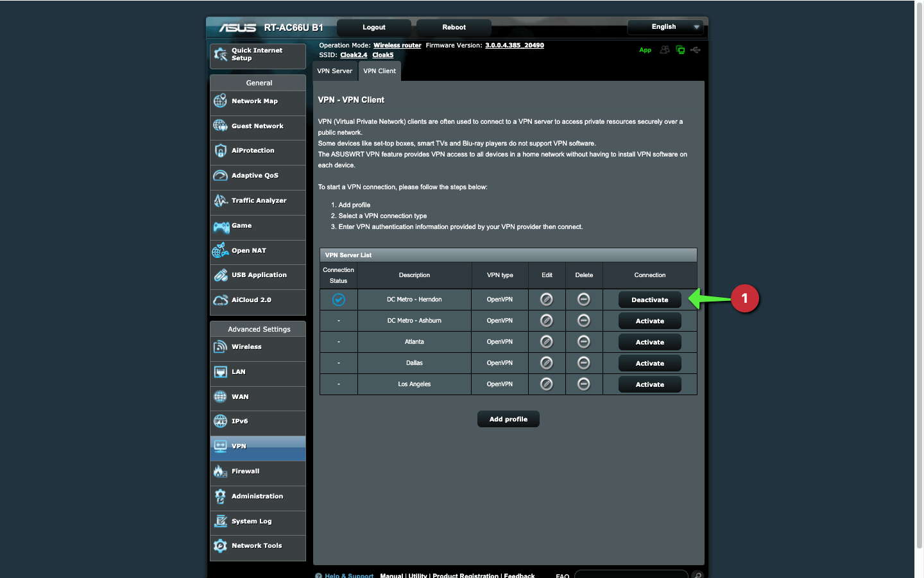The width and height of the screenshot is (924, 578).
Task: Delete the Dallas VPN profile
Action: pyautogui.click(x=584, y=363)
